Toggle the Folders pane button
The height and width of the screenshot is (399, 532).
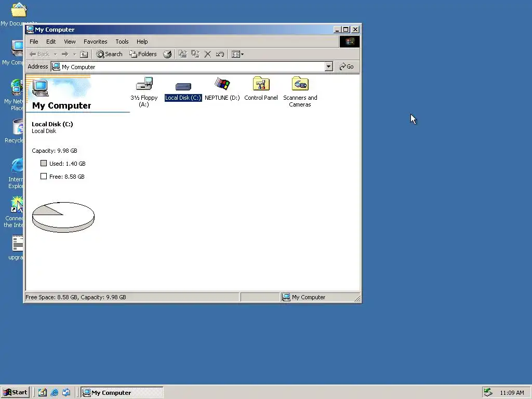click(x=143, y=54)
